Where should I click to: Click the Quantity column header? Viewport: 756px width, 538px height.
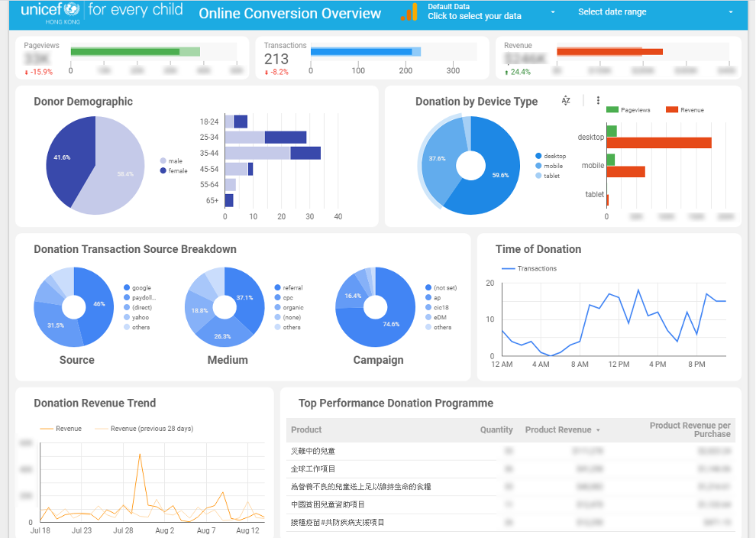tap(496, 429)
